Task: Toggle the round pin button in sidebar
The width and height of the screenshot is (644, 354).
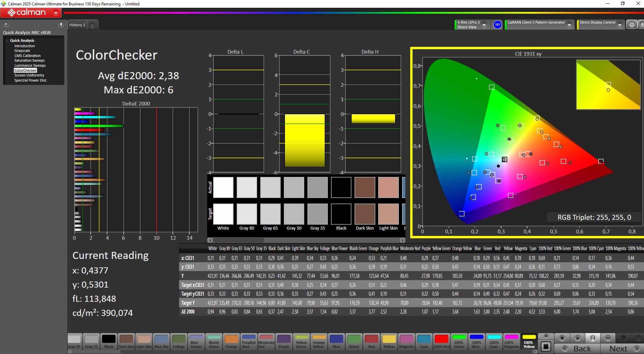Action: pyautogui.click(x=6, y=25)
